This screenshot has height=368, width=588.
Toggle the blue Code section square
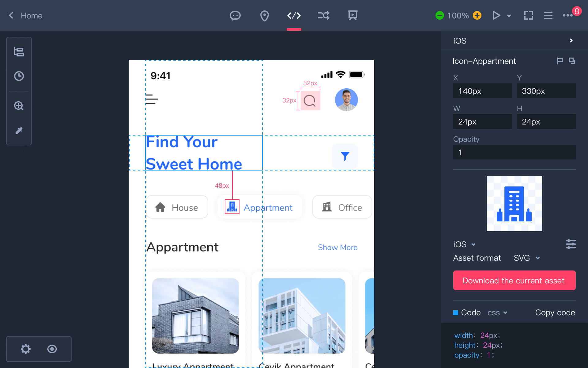(456, 313)
